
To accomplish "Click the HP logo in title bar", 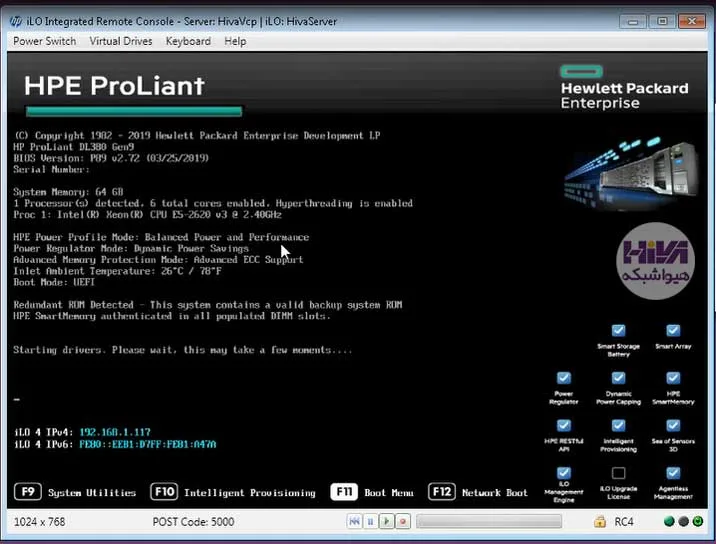I will point(16,21).
